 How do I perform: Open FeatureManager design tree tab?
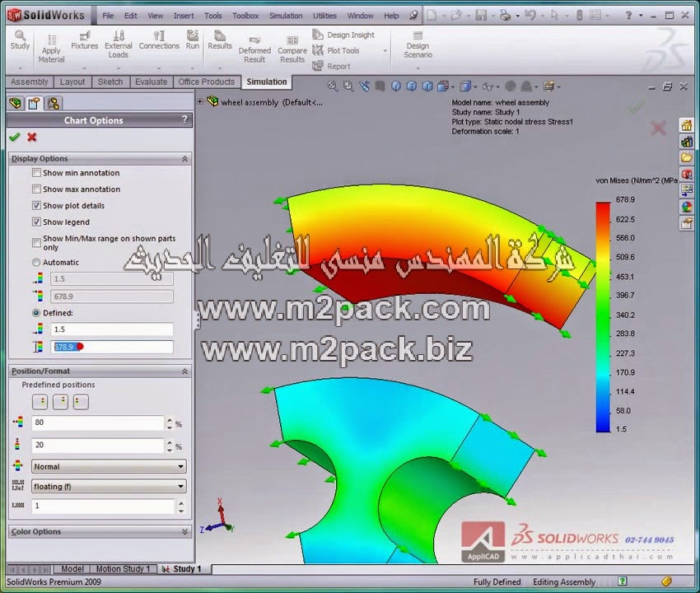tap(15, 104)
